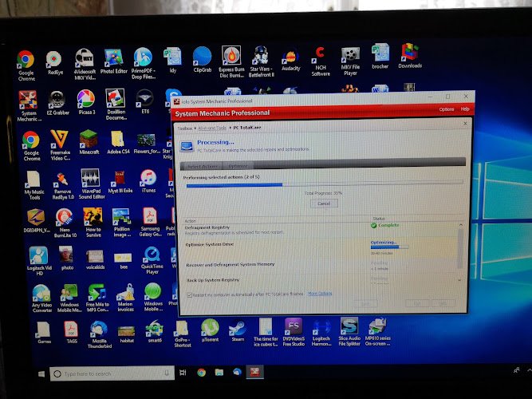Open Help in System Mechanic header
532x399 pixels.
coord(465,109)
